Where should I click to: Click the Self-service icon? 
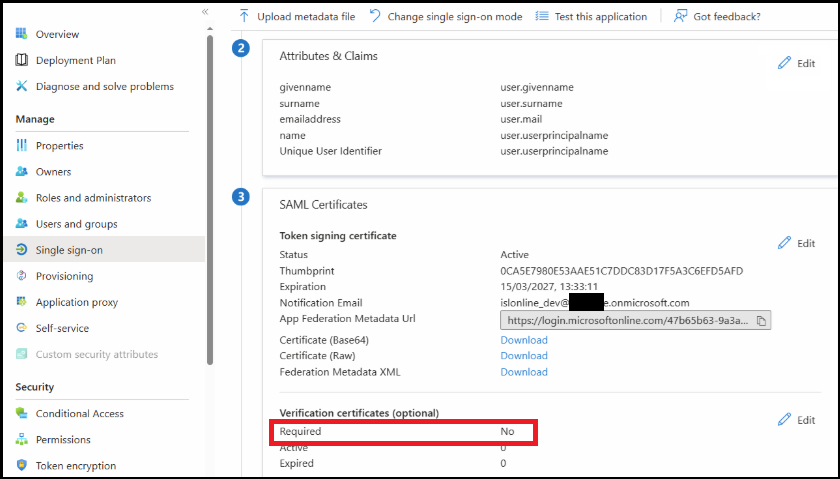coord(21,328)
